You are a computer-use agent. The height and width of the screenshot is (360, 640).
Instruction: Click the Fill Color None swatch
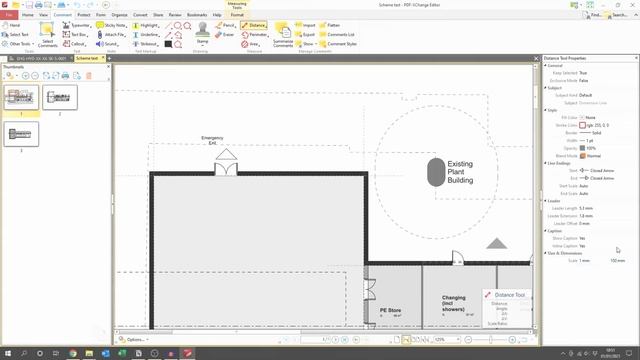582,118
